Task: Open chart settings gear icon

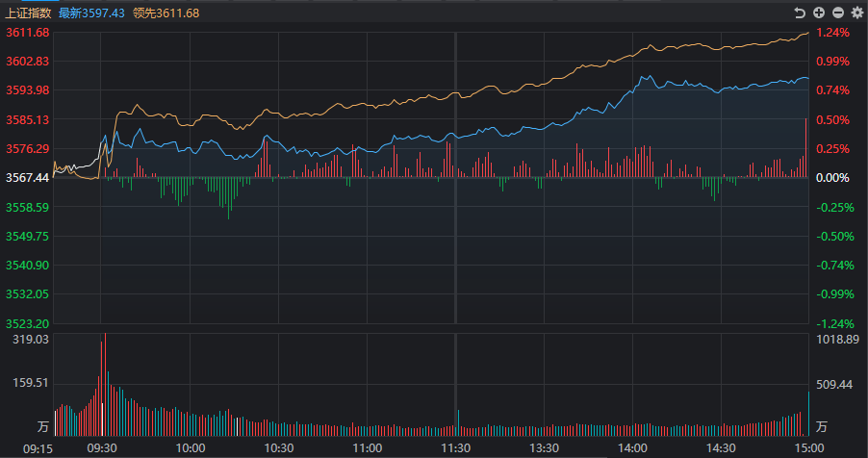Action: point(857,13)
